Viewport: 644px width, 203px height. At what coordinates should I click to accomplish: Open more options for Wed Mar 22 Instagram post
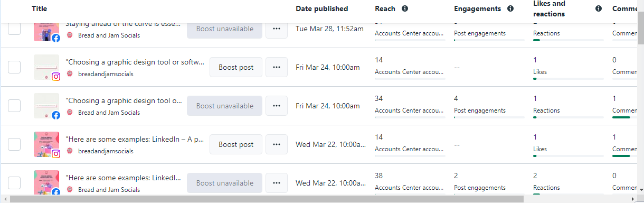pyautogui.click(x=277, y=144)
